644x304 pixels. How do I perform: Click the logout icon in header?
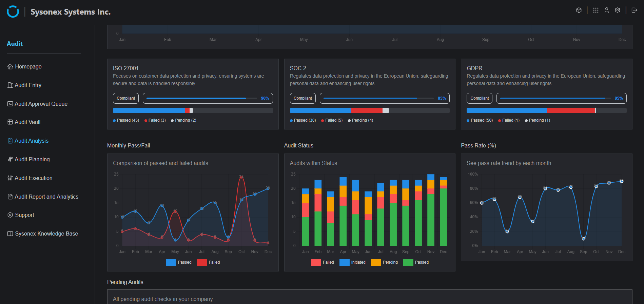(634, 10)
